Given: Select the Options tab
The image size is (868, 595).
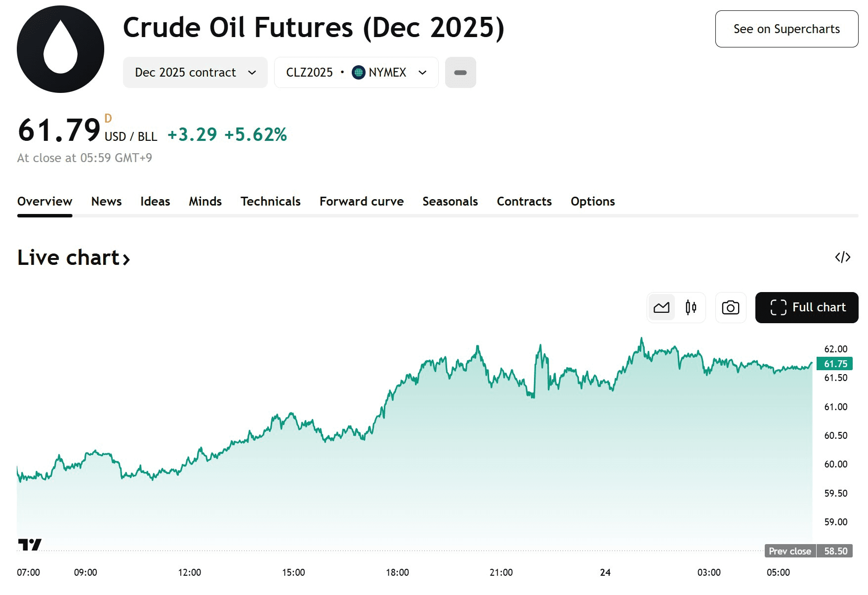Looking at the screenshot, I should tap(592, 201).
